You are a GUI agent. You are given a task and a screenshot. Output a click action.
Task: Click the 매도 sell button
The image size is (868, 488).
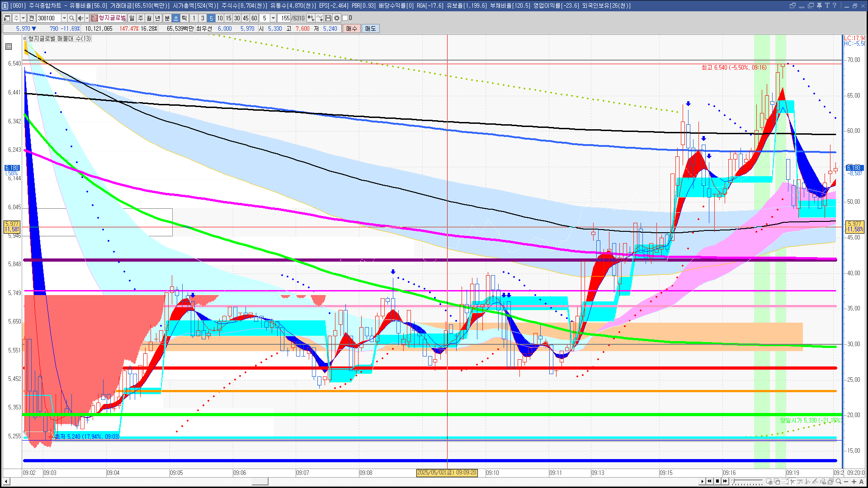coord(371,28)
